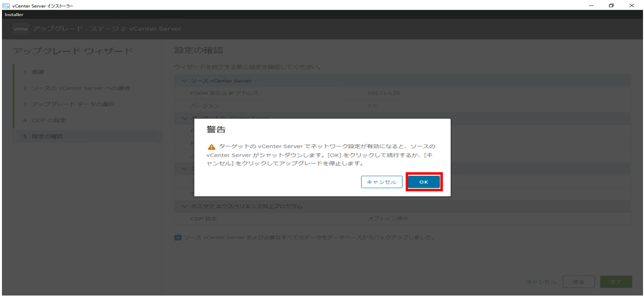Close the vCenter Server installer window
This screenshot has width=644, height=297.
tap(631, 5)
